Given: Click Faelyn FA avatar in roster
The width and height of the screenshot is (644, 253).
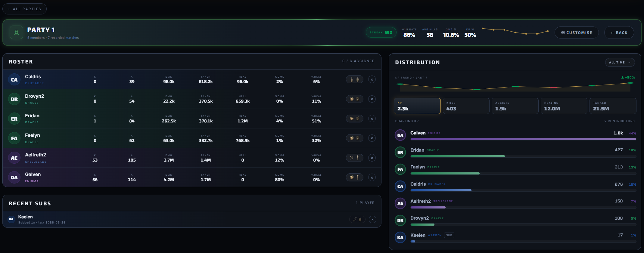Looking at the screenshot, I should coord(14,138).
